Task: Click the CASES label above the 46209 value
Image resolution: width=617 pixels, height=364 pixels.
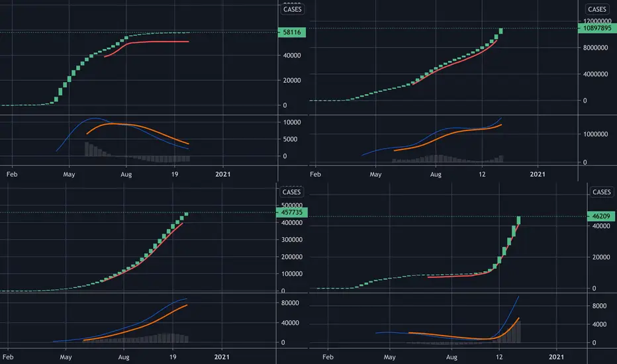Action: coord(601,192)
